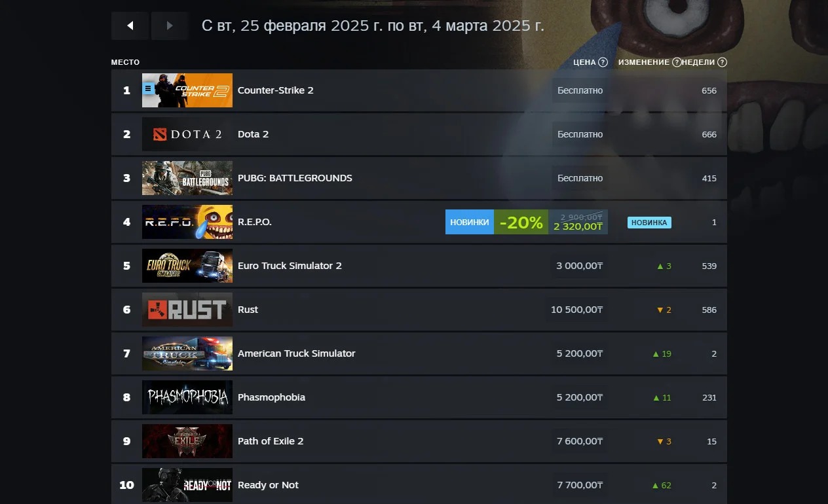Go to the previous week with left arrow

point(130,26)
